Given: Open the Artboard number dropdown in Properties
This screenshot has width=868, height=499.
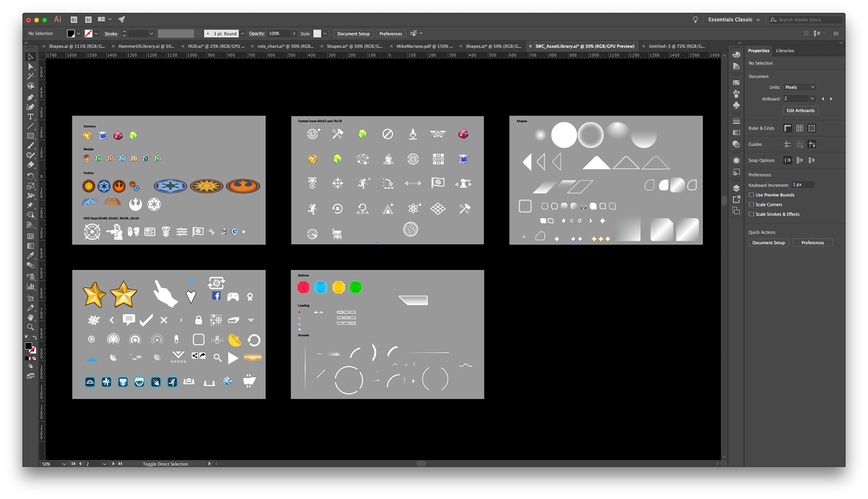Looking at the screenshot, I should point(812,99).
